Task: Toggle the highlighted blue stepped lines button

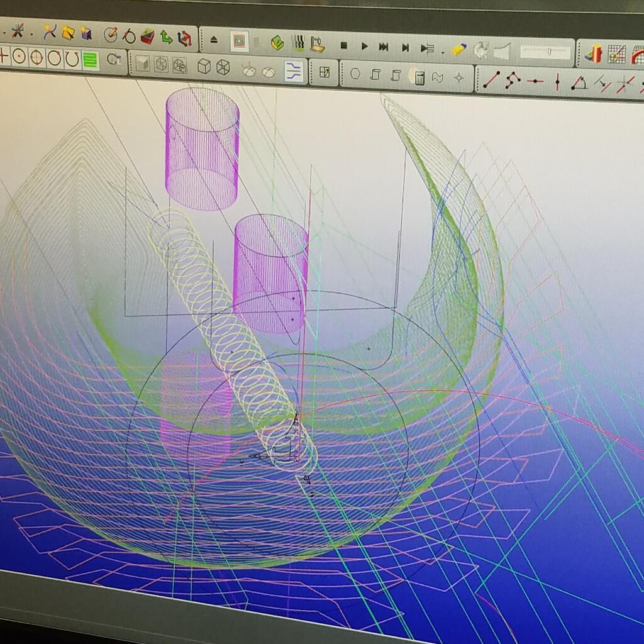Action: pyautogui.click(x=294, y=71)
